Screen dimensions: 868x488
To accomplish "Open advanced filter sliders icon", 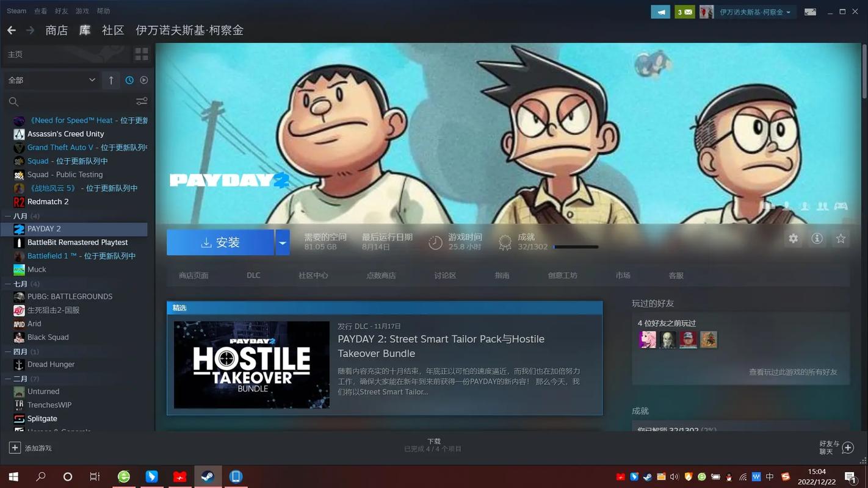I will (x=142, y=101).
